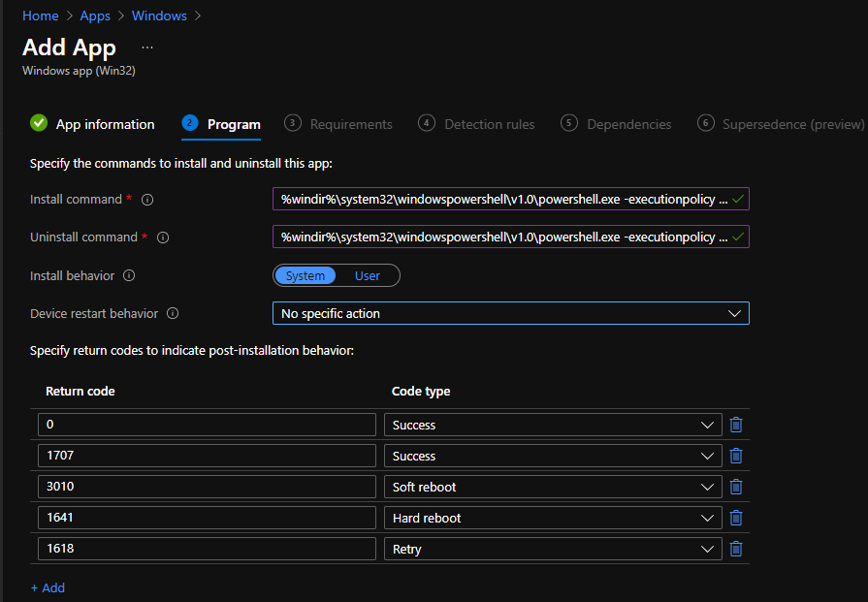Delete the return code 0 row

(735, 425)
